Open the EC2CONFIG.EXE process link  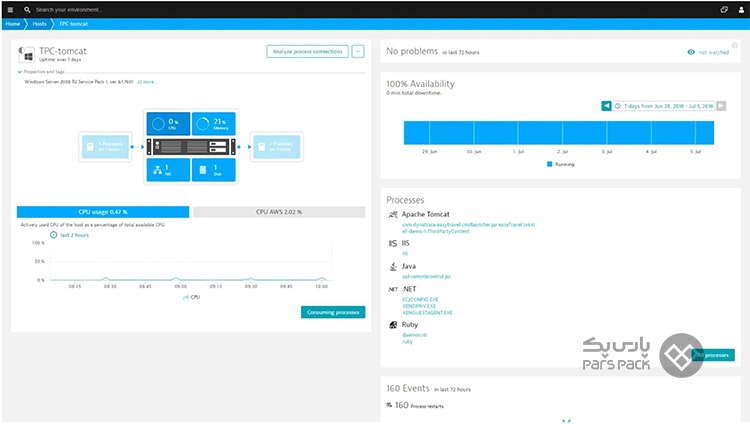420,300
